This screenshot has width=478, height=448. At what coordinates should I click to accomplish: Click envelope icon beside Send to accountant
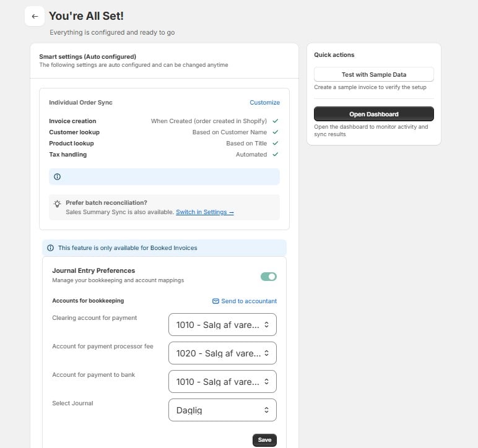click(x=215, y=301)
